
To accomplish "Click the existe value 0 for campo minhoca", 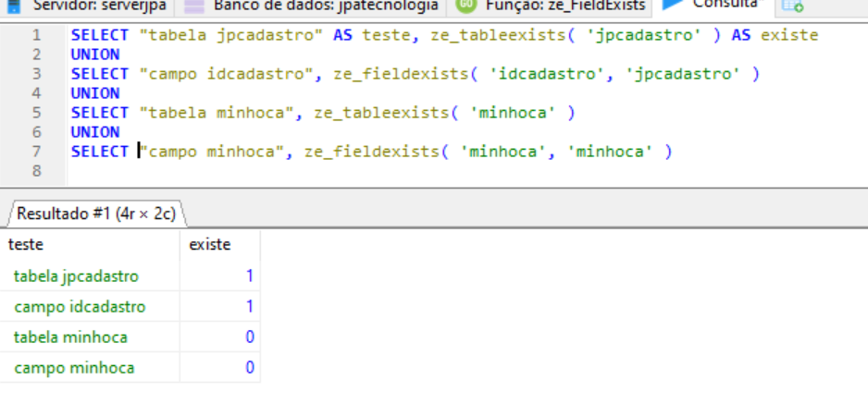I will pos(219,367).
